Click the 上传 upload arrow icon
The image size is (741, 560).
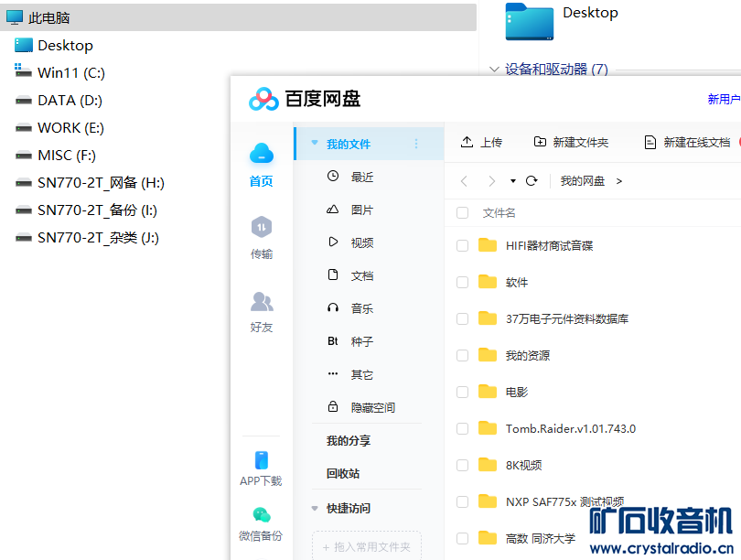tap(467, 142)
